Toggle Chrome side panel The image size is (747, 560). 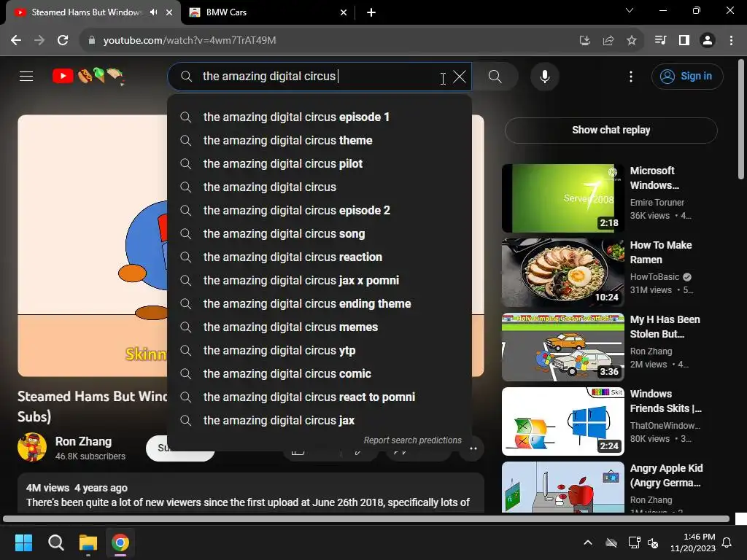tap(684, 41)
